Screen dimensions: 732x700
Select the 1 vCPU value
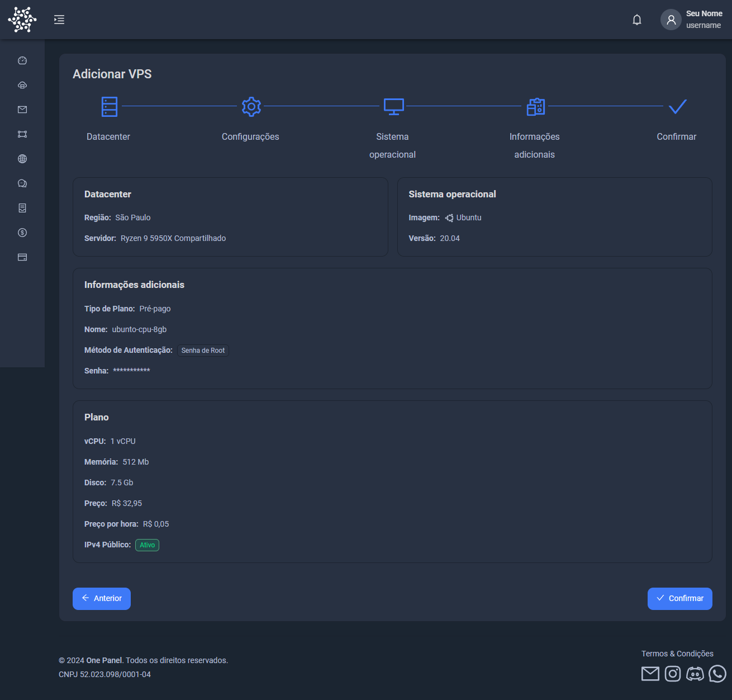(123, 441)
